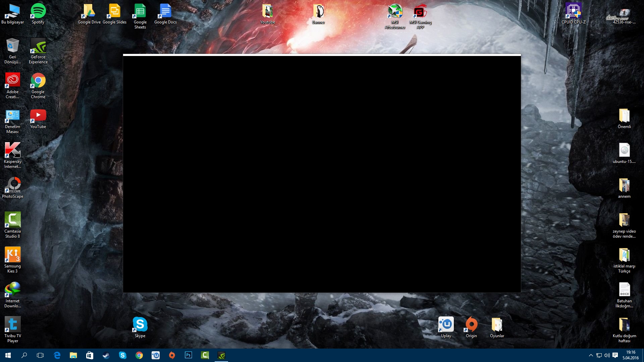Open PhotoScape desktop shortcut

click(13, 188)
